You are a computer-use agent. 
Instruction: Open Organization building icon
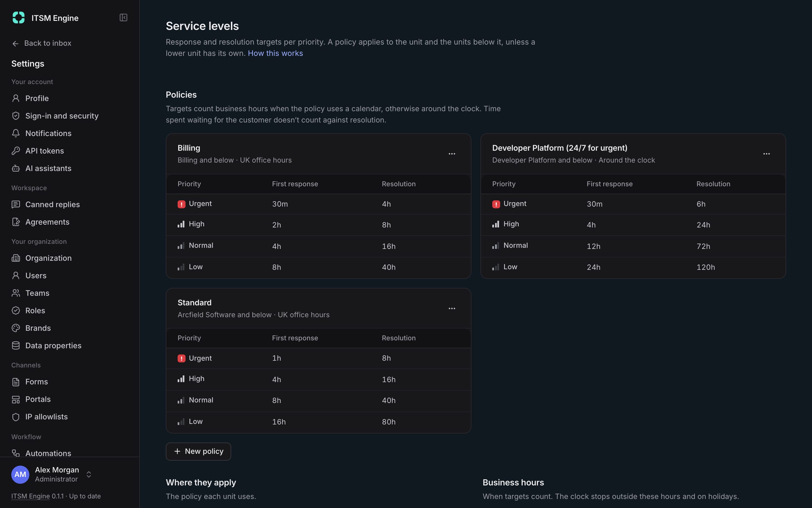pyautogui.click(x=16, y=258)
